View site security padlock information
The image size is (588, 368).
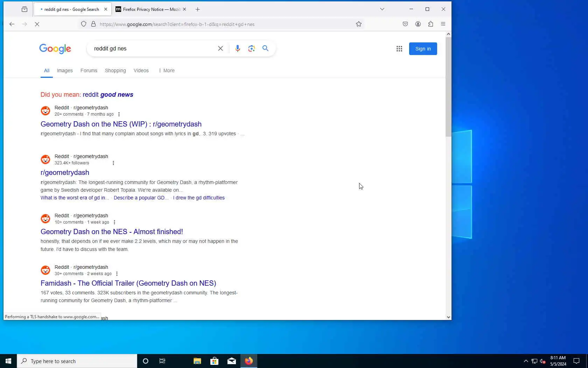[93, 24]
